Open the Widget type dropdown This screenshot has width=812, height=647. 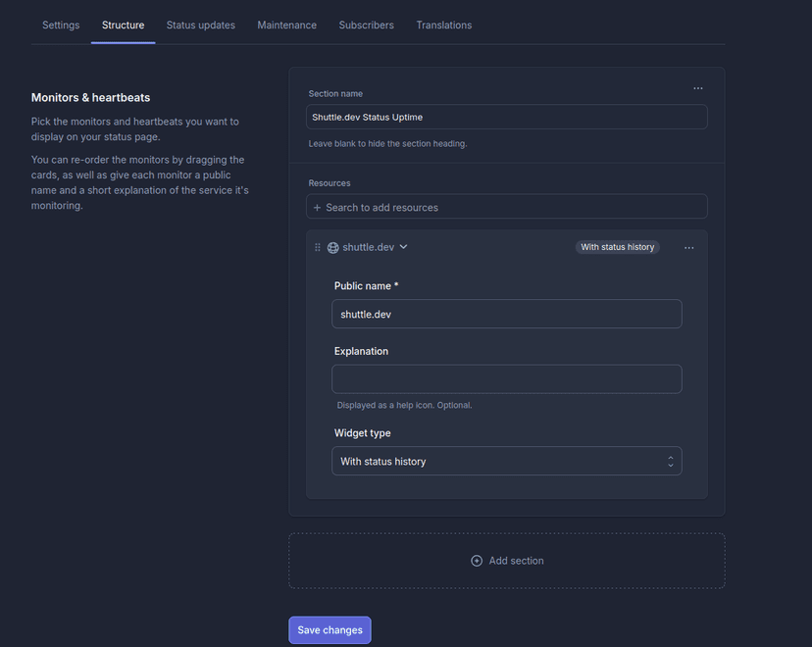[x=506, y=461]
